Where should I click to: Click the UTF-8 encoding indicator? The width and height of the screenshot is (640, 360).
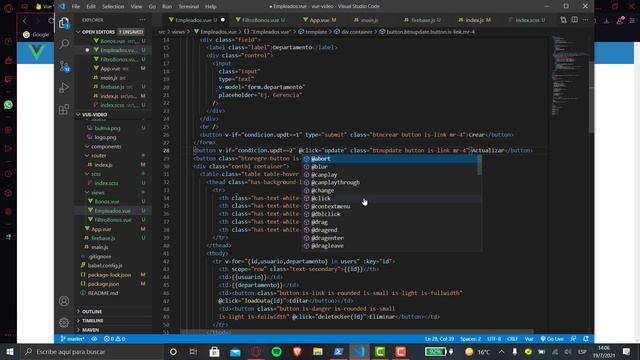[x=494, y=339]
